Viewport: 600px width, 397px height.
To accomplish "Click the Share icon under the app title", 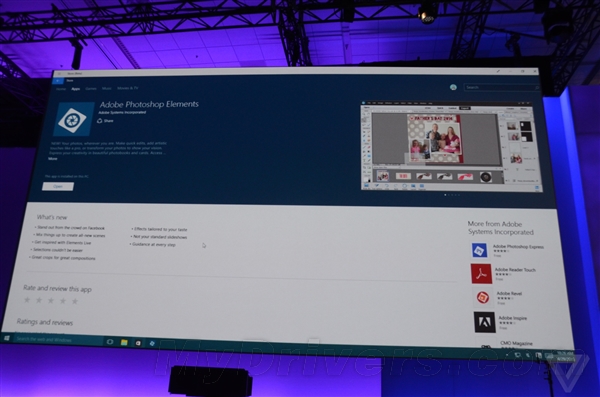I will point(99,121).
